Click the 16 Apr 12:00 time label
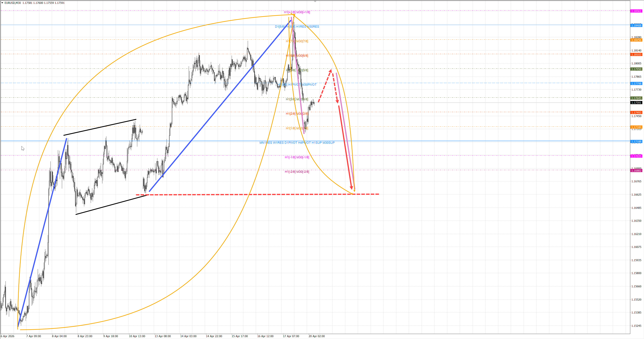Image resolution: width=644 pixels, height=339 pixels. [265, 336]
